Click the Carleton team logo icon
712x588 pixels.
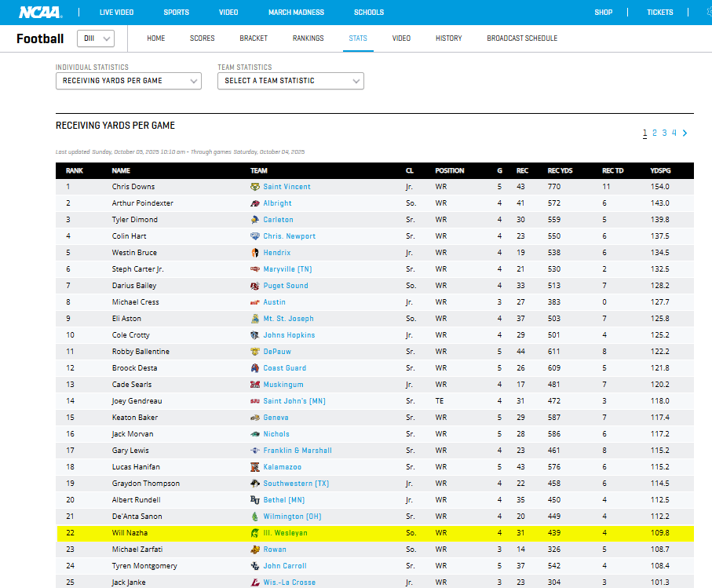[x=255, y=220]
